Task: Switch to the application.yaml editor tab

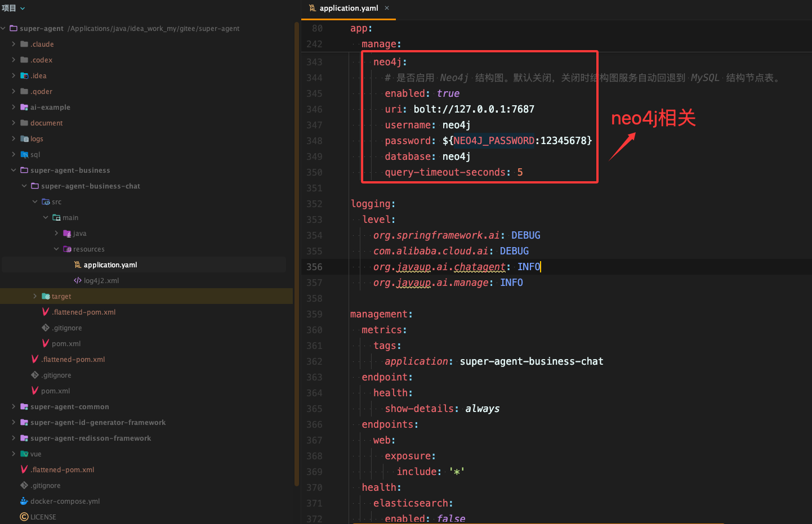Action: click(x=348, y=8)
